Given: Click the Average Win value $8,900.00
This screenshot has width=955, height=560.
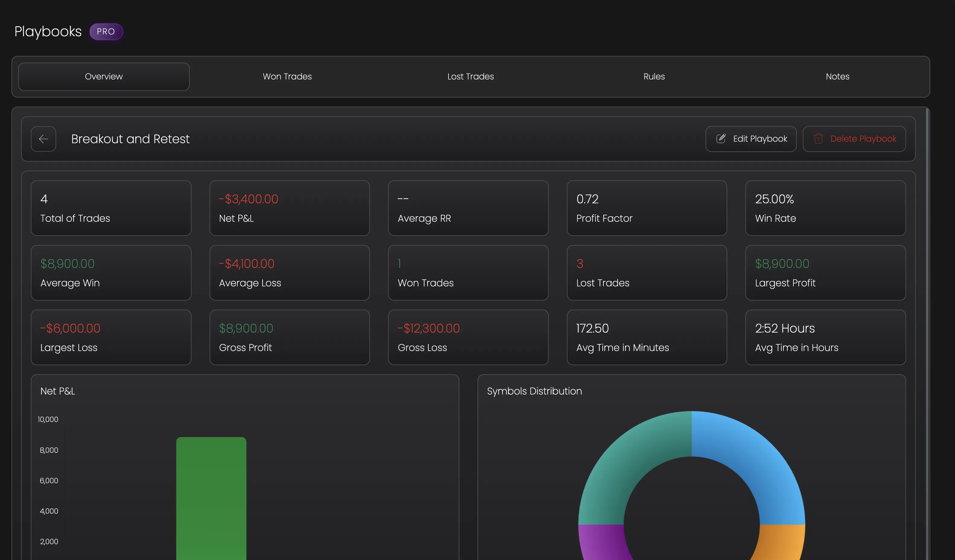Looking at the screenshot, I should click(67, 264).
